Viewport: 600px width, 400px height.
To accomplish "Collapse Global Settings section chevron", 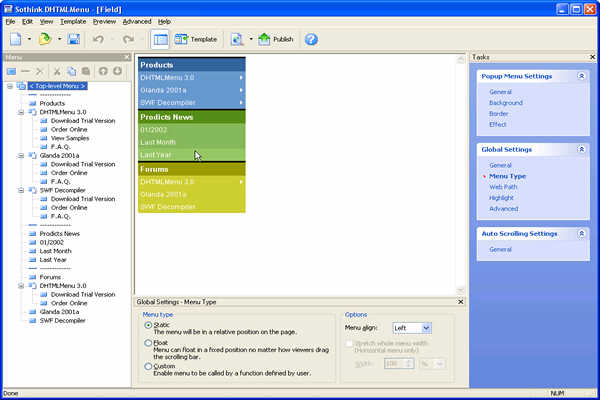I will [581, 149].
